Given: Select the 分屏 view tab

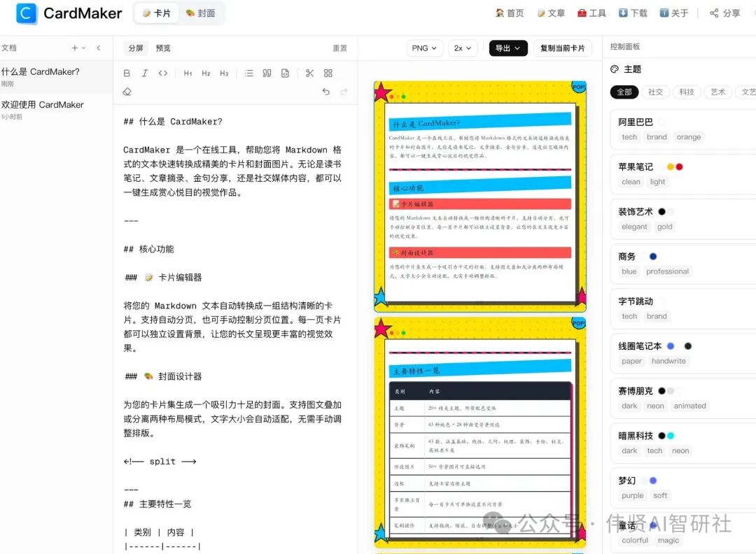Looking at the screenshot, I should pyautogui.click(x=136, y=48).
